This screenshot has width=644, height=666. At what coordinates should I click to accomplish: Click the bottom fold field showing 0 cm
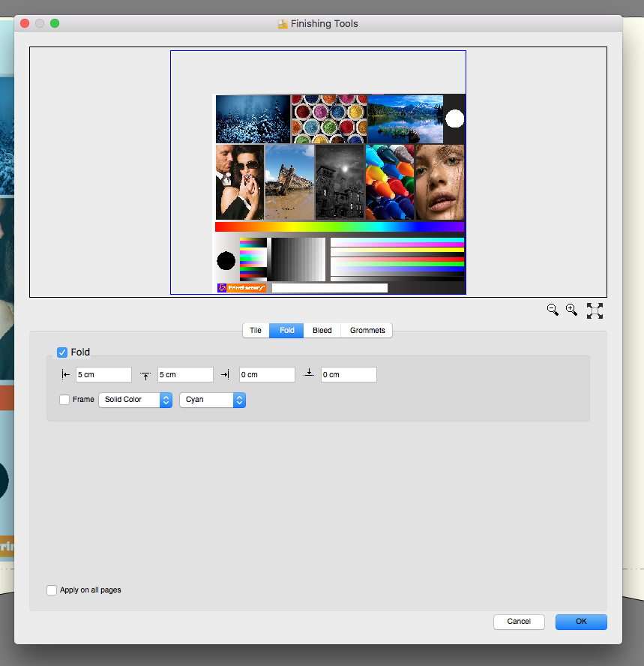[x=349, y=375]
